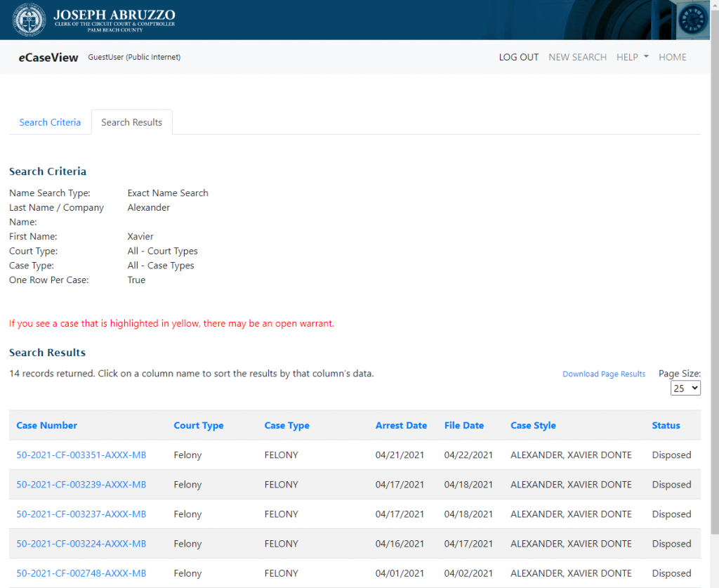The height and width of the screenshot is (588, 719).
Task: Expand the Page Size combo box
Action: [x=685, y=388]
